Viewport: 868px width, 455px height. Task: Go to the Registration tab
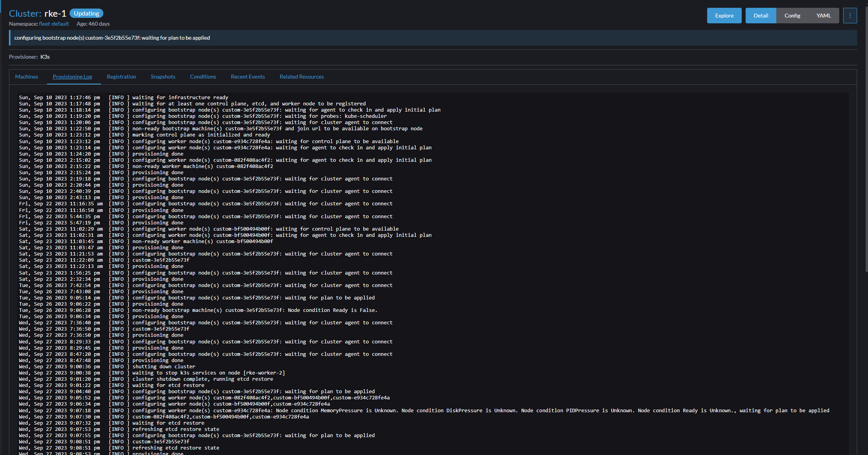(121, 77)
